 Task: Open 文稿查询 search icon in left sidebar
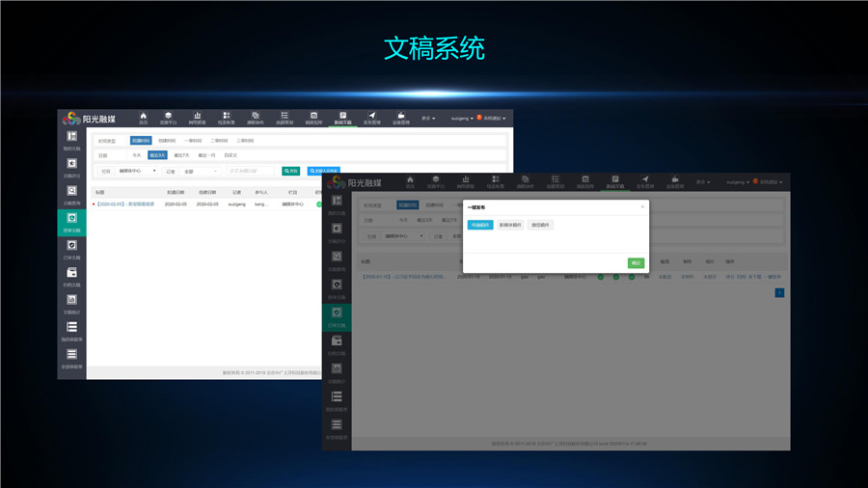pyautogui.click(x=71, y=195)
